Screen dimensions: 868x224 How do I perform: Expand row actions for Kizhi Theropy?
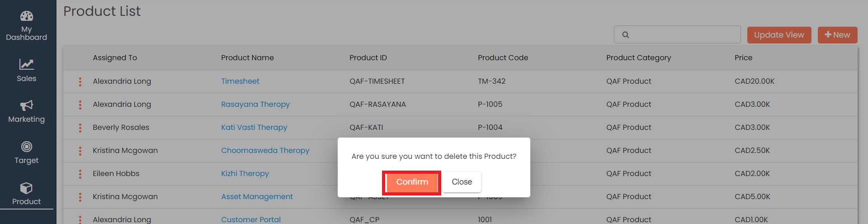point(80,174)
